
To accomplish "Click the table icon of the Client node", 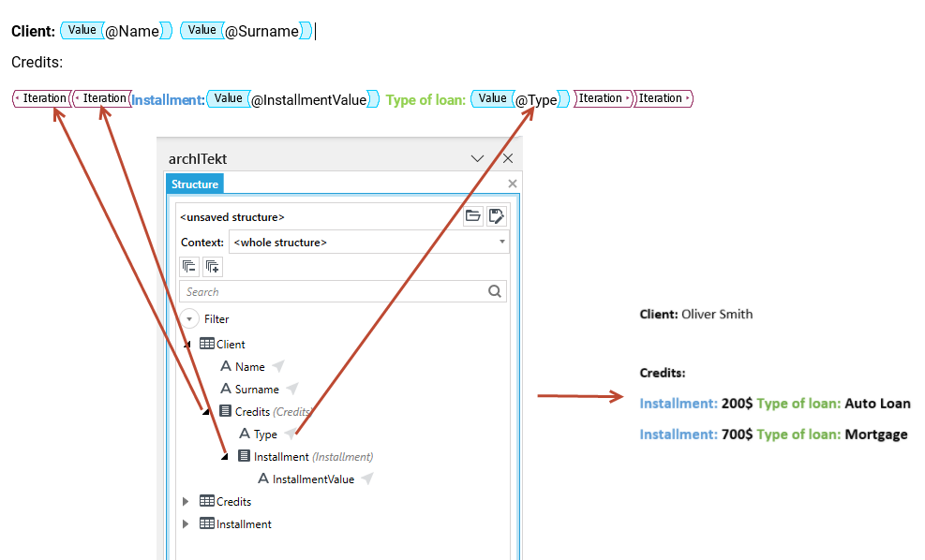I will click(x=206, y=344).
